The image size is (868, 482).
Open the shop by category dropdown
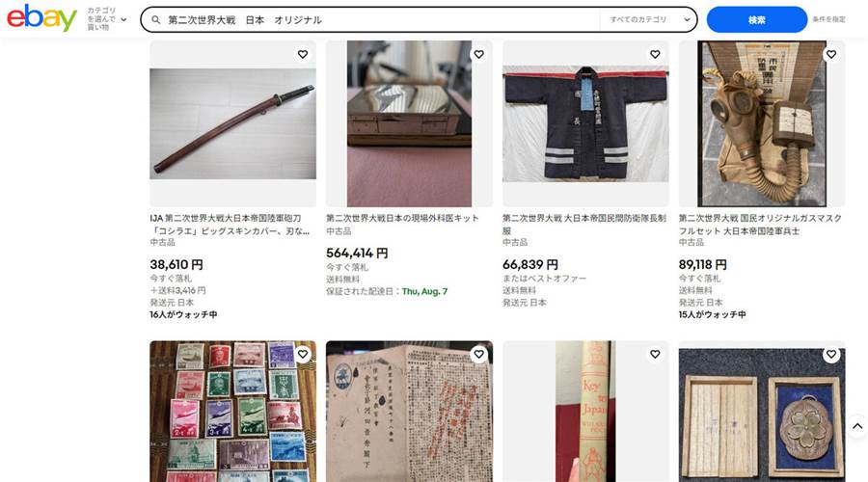click(x=107, y=19)
